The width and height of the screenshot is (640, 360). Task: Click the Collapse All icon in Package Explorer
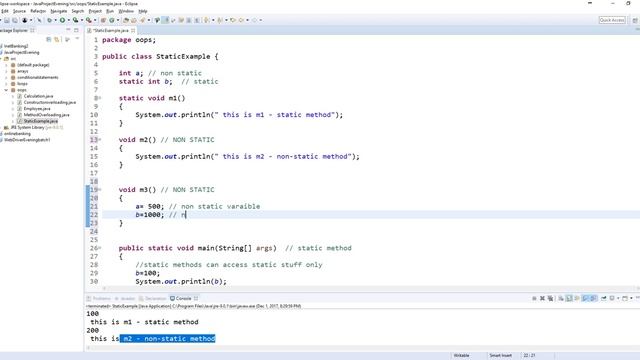(x=49, y=39)
